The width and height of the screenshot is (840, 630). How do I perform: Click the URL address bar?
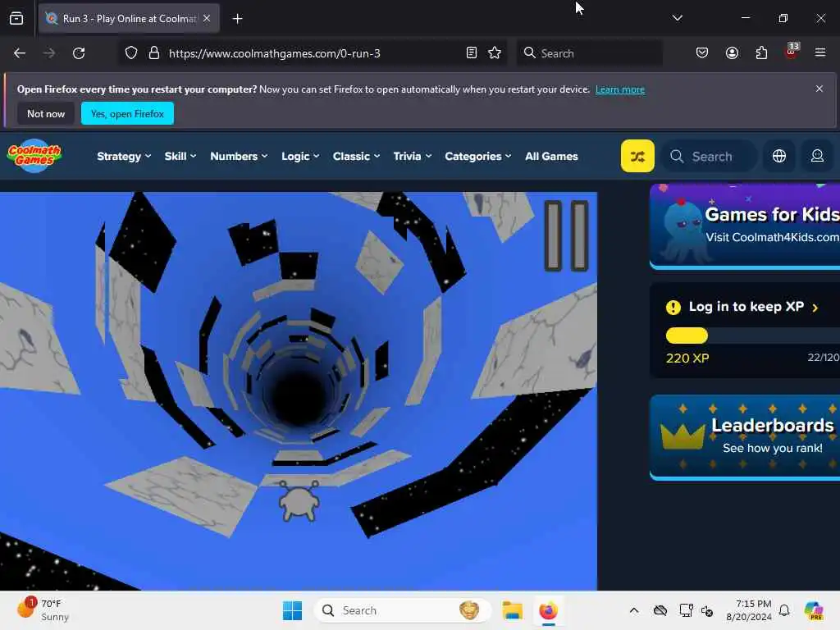311,53
